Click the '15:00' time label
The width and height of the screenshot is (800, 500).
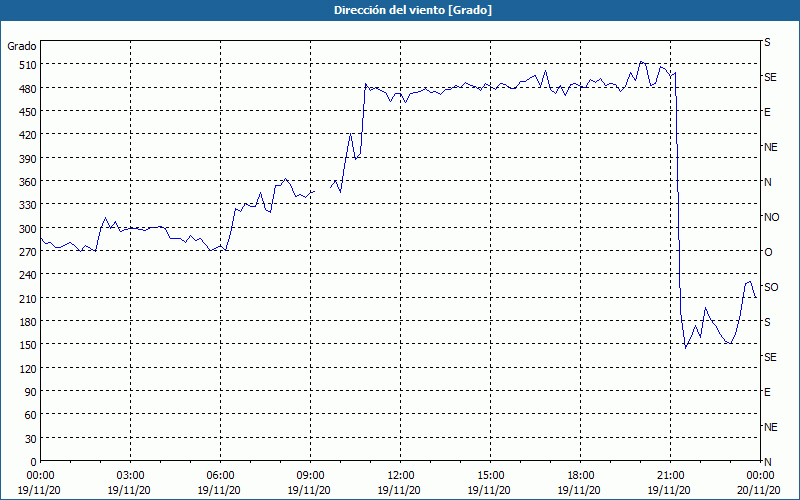(x=490, y=476)
